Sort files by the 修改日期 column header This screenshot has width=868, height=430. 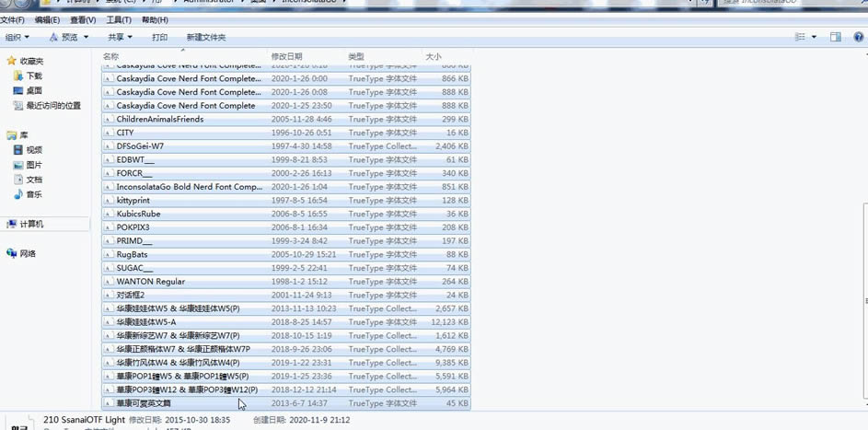coord(286,57)
